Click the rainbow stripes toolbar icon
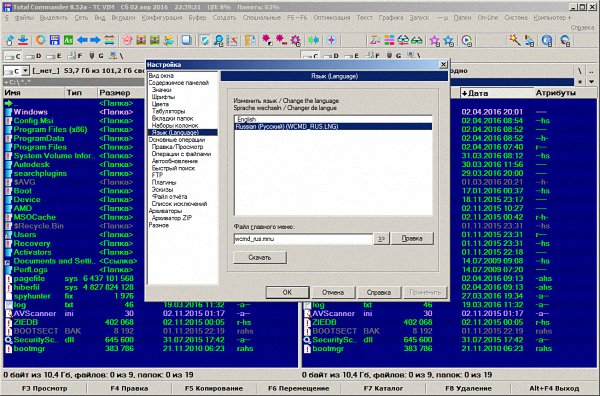The image size is (600, 396). click(109, 40)
